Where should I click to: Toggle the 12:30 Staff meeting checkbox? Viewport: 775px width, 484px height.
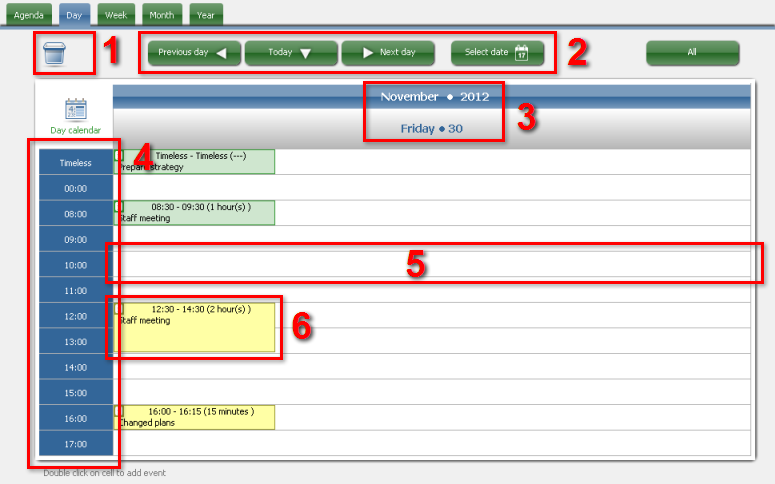(x=119, y=308)
